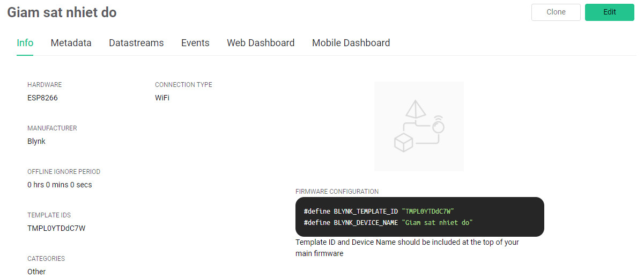Switch to the Mobile Dashboard tab
This screenshot has width=644, height=277.
pyautogui.click(x=351, y=43)
